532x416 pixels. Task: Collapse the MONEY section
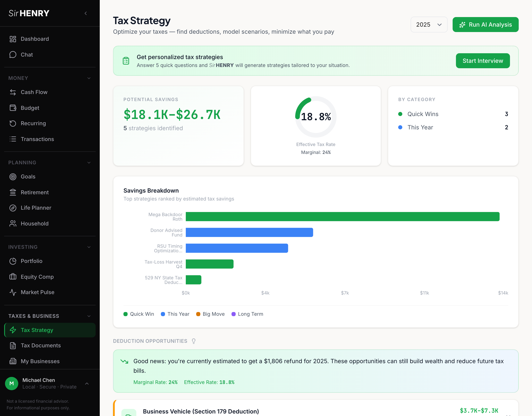tap(89, 78)
